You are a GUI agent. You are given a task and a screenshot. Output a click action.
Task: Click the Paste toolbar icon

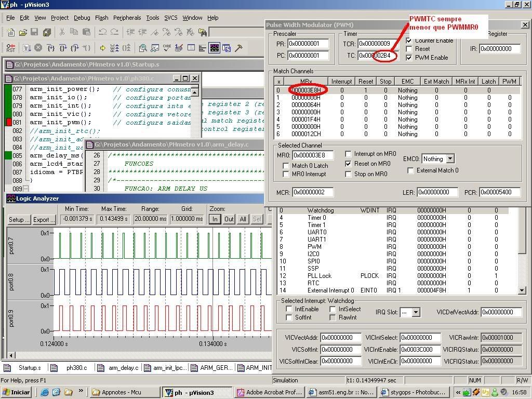[87, 32]
